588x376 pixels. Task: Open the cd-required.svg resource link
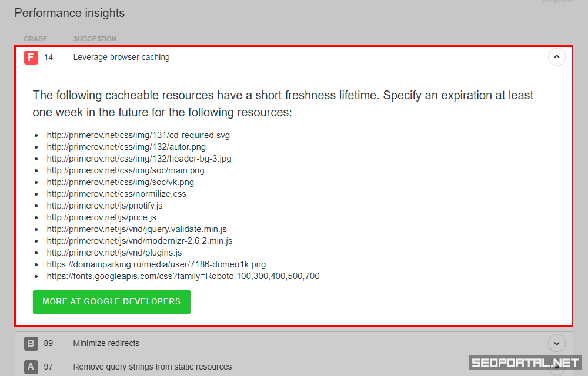click(x=138, y=135)
